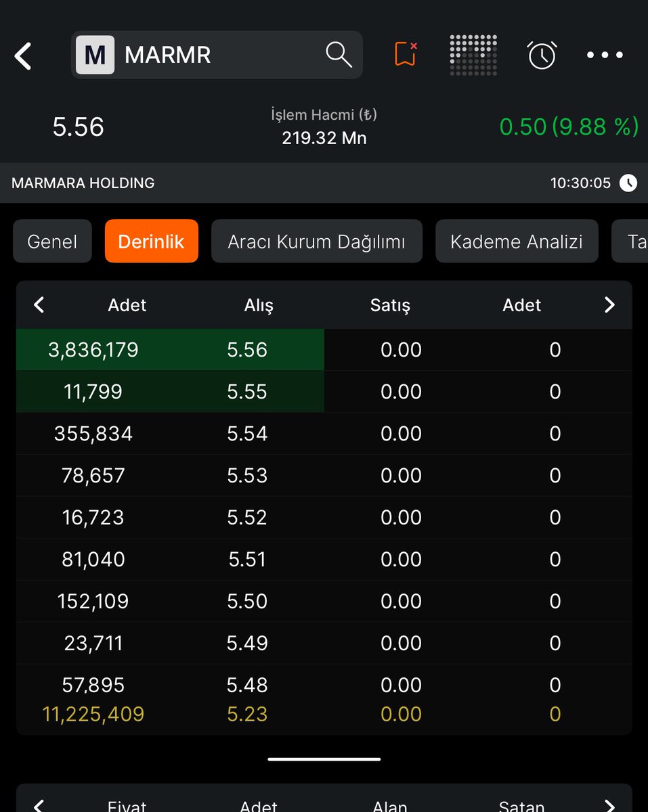
Task: Select the 5.53 bid price
Action: [247, 476]
